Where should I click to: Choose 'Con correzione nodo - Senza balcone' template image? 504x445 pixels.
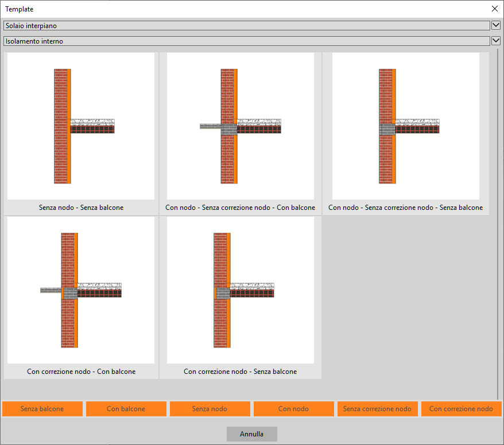(241, 290)
